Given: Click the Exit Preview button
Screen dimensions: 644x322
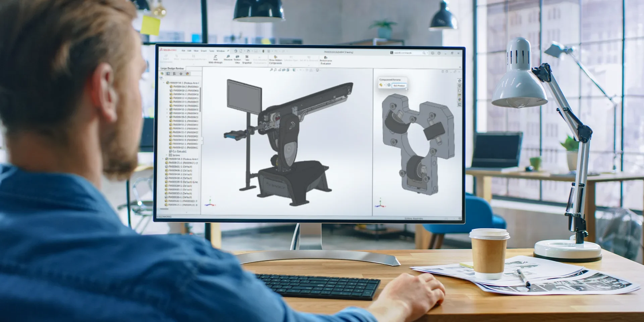Looking at the screenshot, I should (x=399, y=86).
